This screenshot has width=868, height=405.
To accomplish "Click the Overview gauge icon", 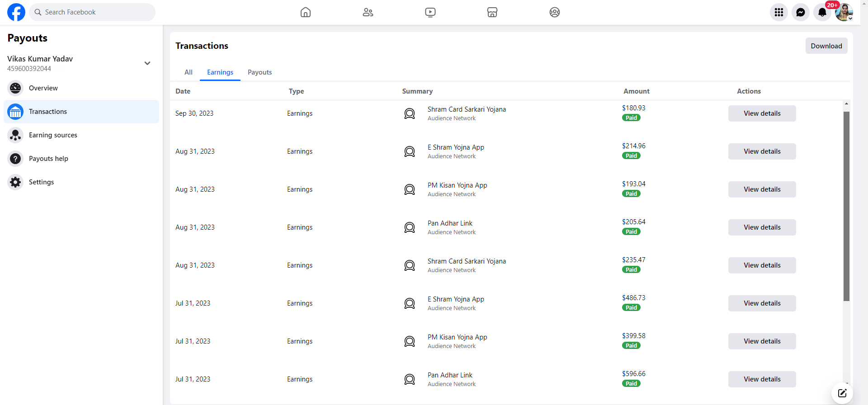I will pos(15,88).
